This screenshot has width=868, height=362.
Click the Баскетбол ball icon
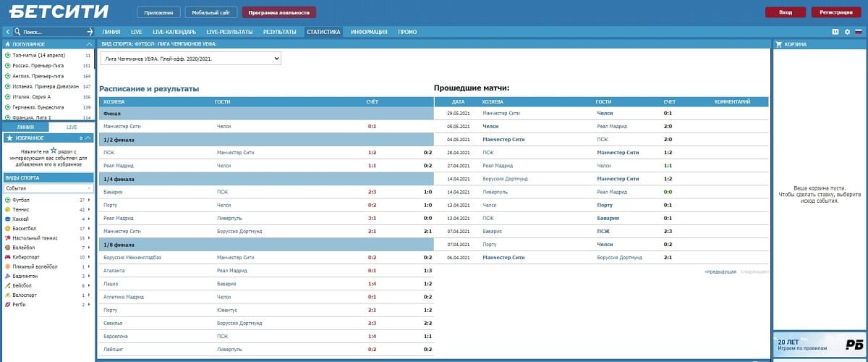[8, 228]
